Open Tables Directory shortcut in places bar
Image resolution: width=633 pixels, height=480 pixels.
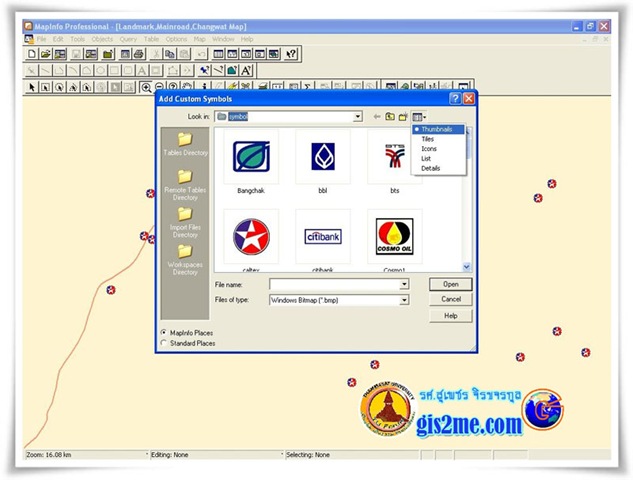[185, 145]
